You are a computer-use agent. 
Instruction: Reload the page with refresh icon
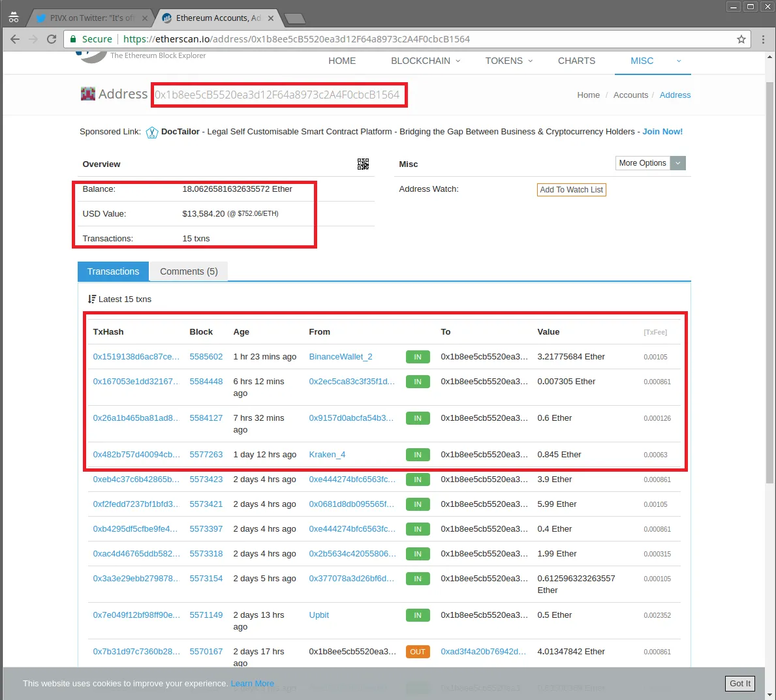(x=52, y=39)
